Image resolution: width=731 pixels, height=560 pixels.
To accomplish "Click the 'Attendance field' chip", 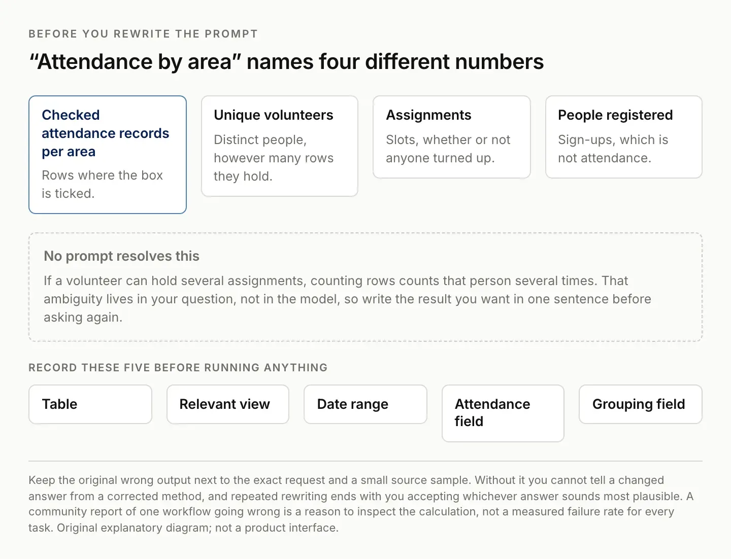I will click(503, 413).
